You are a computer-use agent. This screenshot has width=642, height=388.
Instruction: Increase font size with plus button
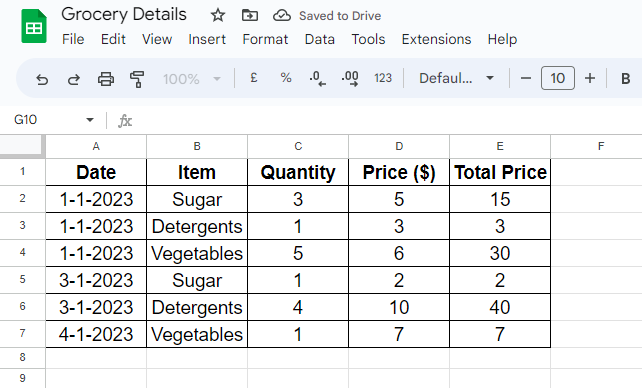590,78
